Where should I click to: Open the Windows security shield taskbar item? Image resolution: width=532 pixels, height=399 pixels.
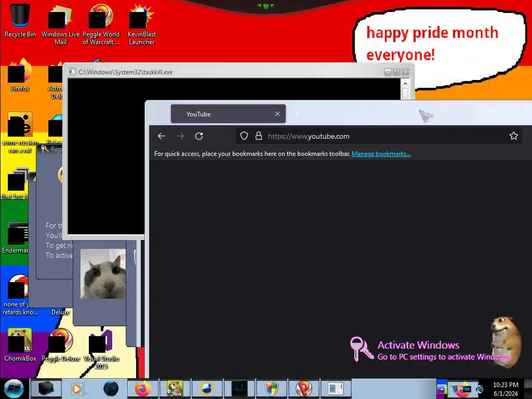tap(271, 389)
